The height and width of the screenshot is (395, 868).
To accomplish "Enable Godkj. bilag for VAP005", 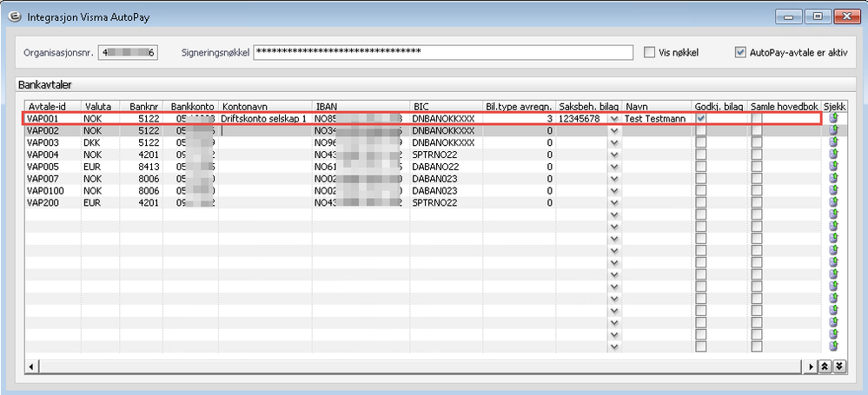I will coord(701,167).
